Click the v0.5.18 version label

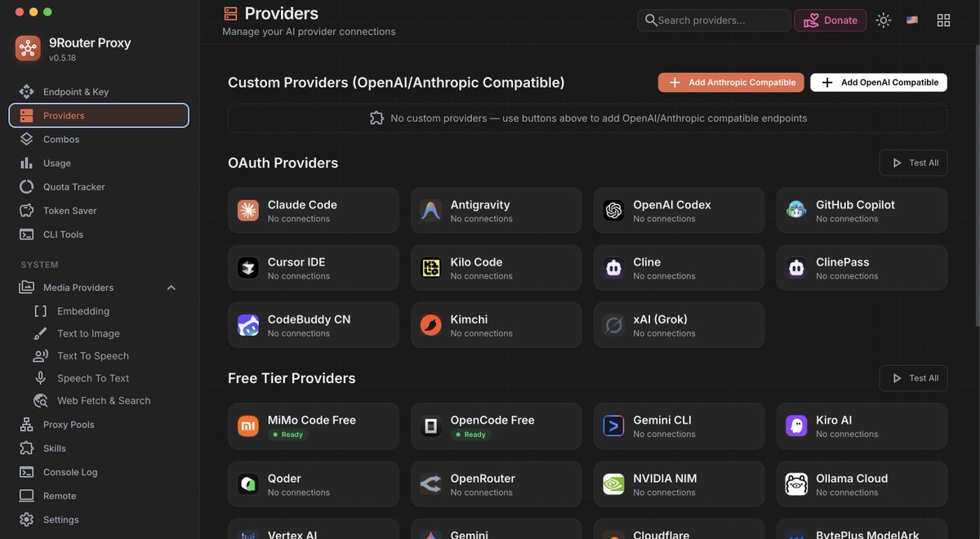point(63,58)
